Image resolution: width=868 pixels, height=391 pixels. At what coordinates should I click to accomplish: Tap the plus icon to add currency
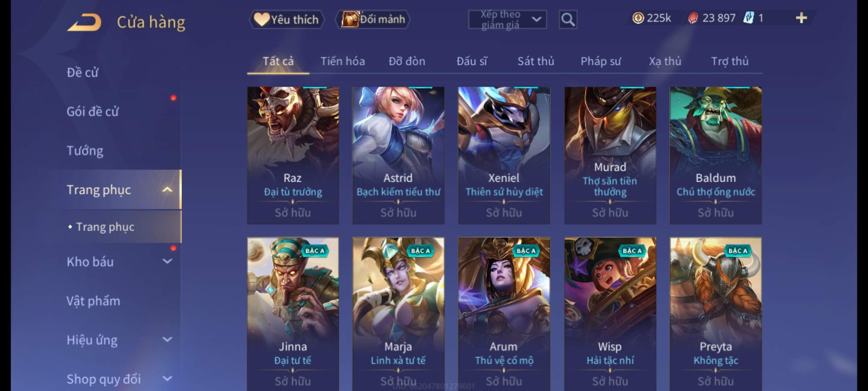pyautogui.click(x=801, y=18)
